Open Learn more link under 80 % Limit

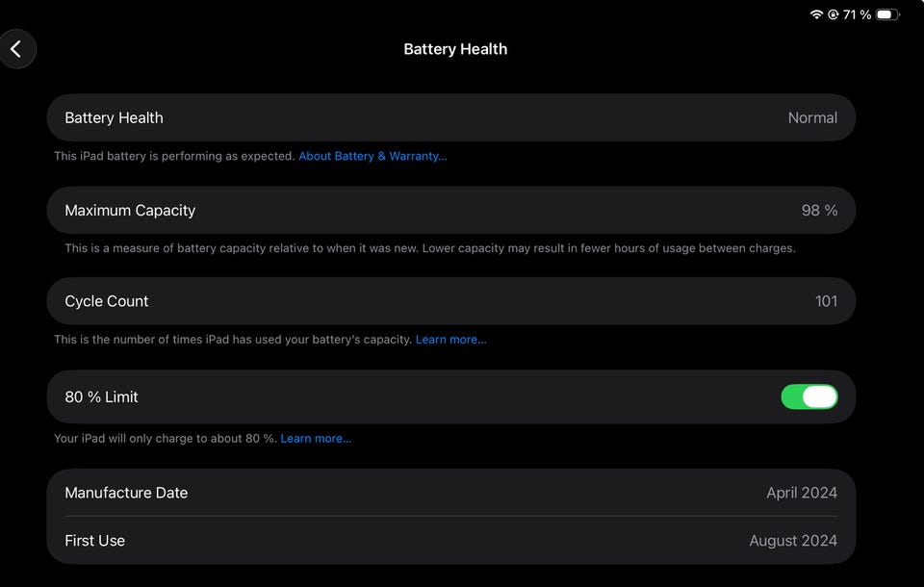click(x=316, y=439)
